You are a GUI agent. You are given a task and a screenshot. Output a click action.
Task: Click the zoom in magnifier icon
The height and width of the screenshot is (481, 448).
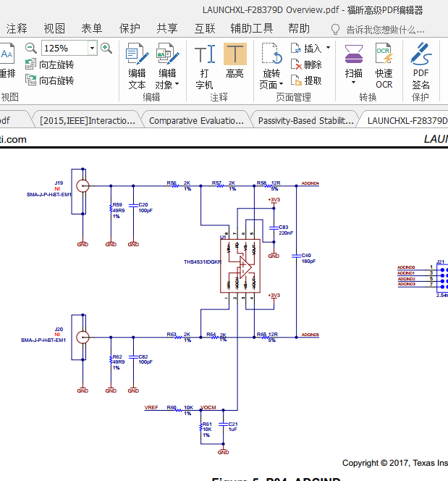point(106,48)
